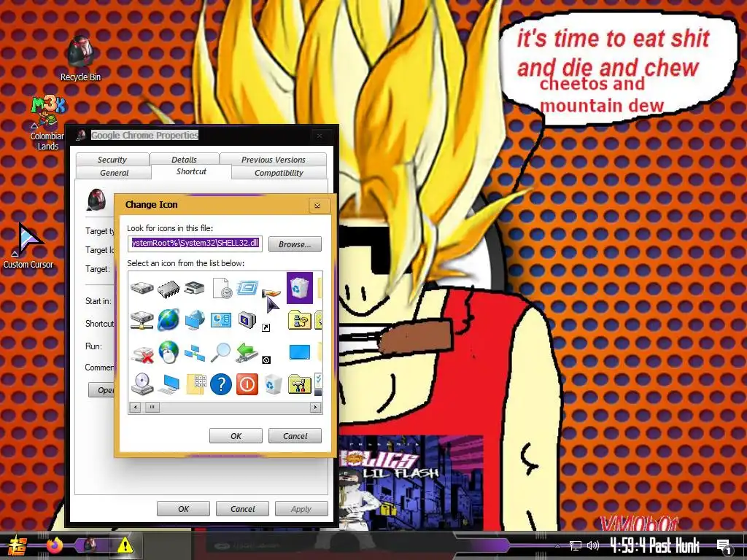Image resolution: width=747 pixels, height=560 pixels.
Task: Select the memory chip icon
Action: click(x=169, y=289)
